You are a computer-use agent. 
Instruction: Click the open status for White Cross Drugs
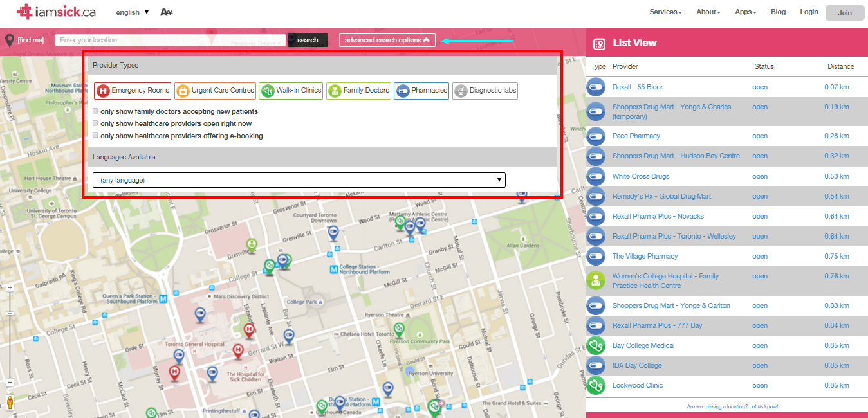tap(760, 176)
